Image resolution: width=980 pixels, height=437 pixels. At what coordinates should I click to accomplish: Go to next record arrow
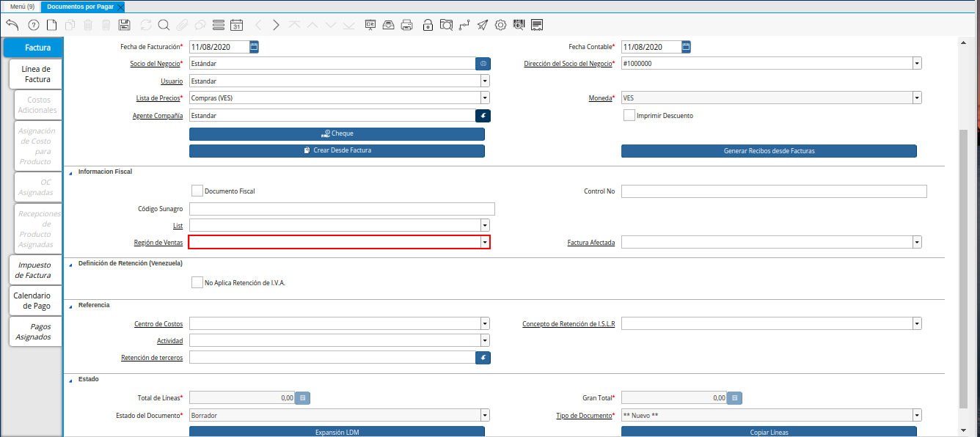point(276,25)
